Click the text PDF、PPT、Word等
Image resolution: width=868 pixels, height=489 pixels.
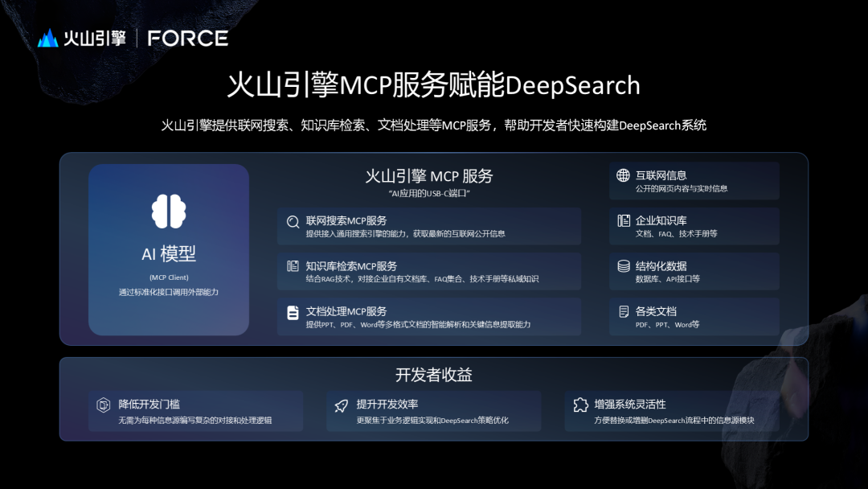(x=668, y=324)
